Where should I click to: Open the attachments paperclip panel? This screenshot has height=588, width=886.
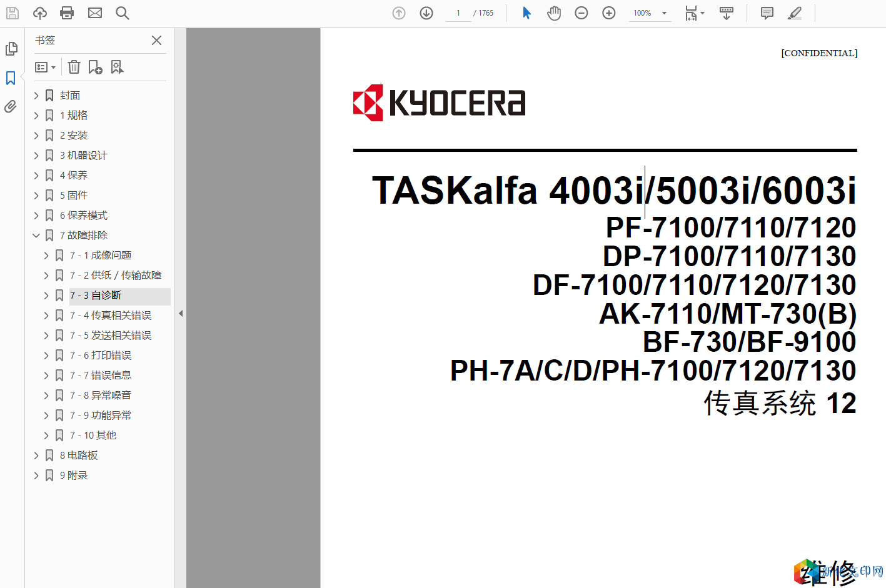[11, 107]
